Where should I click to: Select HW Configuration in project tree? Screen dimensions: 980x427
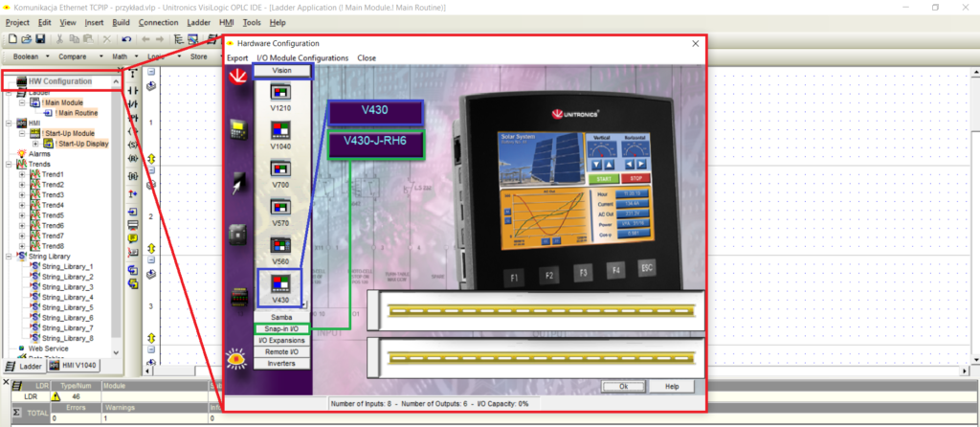click(x=59, y=81)
